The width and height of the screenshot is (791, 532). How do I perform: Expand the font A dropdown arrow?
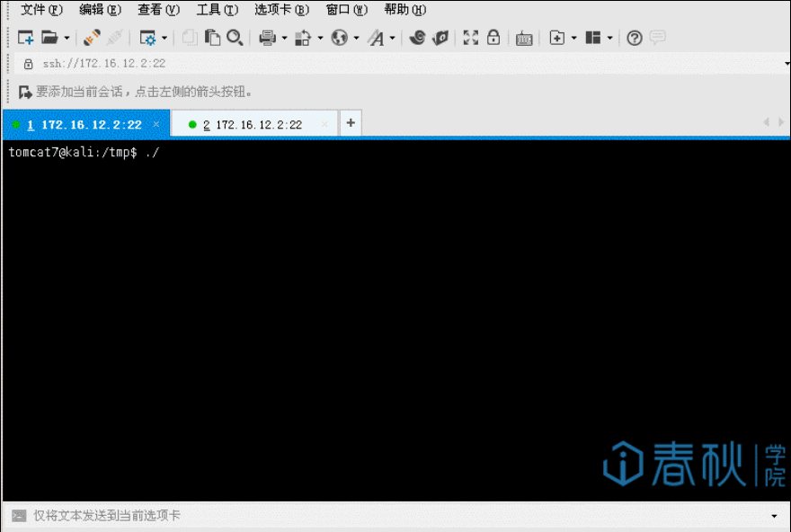[392, 38]
